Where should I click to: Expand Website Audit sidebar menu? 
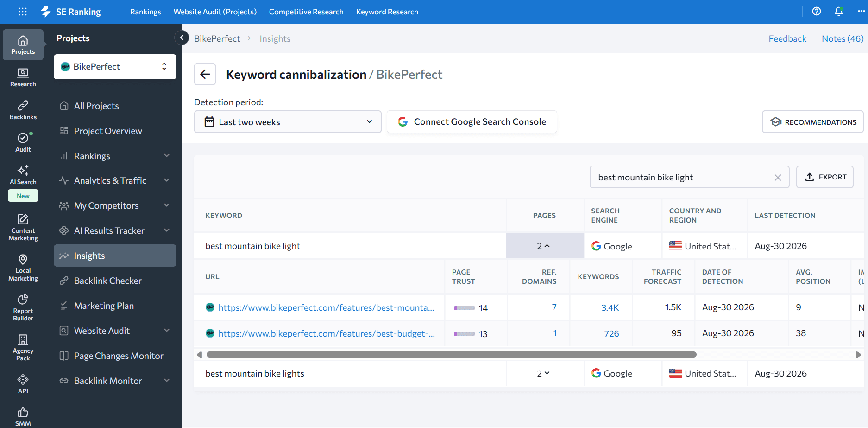[167, 331]
